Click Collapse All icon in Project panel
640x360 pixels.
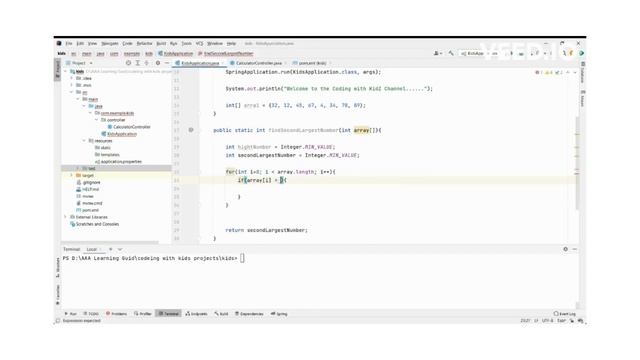[147, 63]
